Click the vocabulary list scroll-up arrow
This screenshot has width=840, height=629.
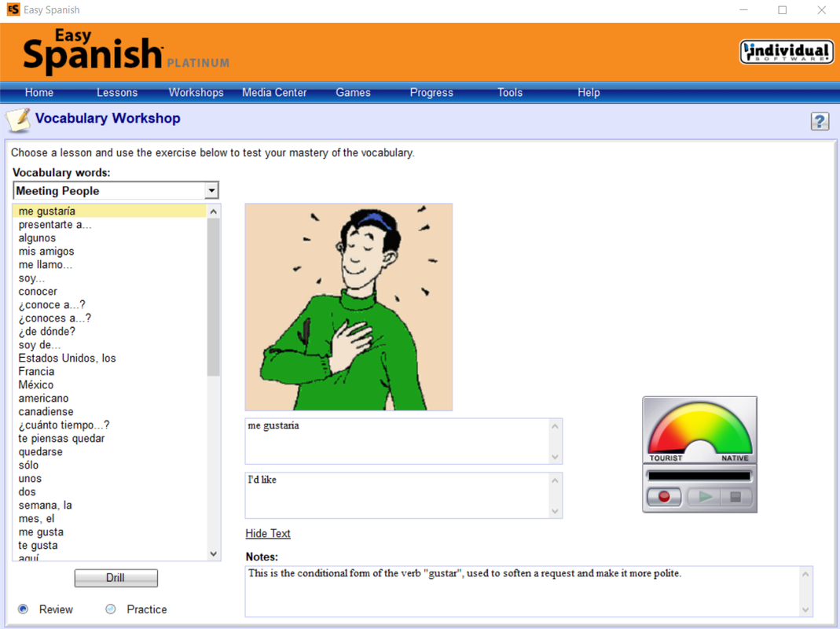pyautogui.click(x=213, y=212)
